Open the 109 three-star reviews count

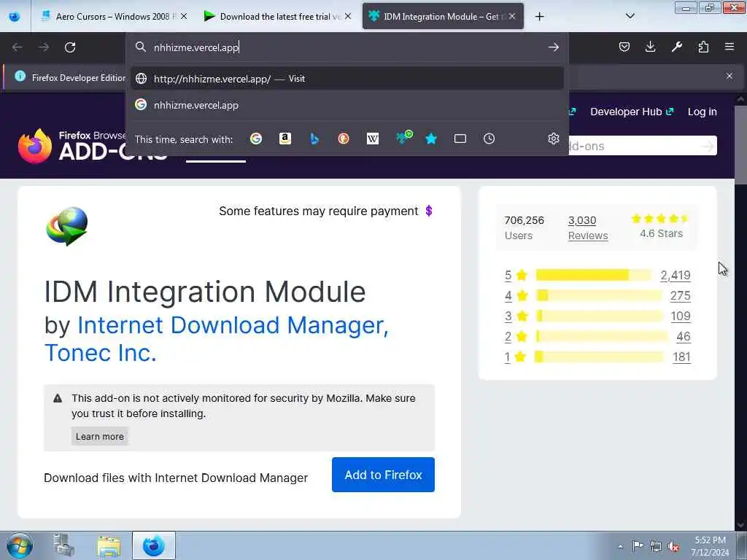click(x=681, y=316)
